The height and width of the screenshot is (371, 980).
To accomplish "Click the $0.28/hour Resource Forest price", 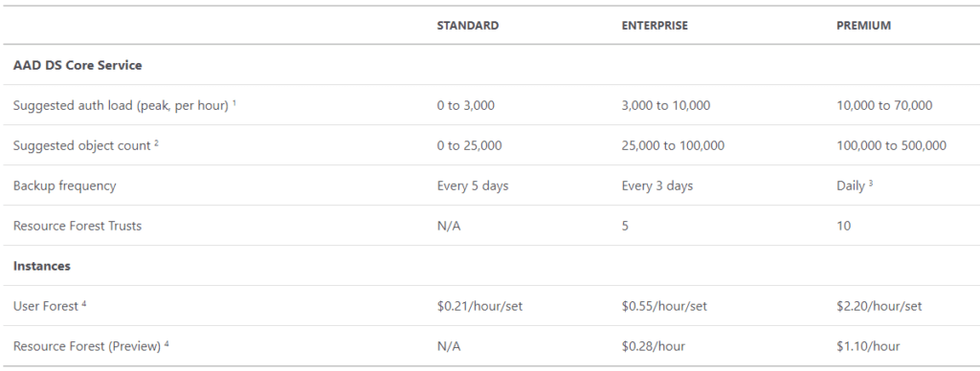I will (653, 346).
